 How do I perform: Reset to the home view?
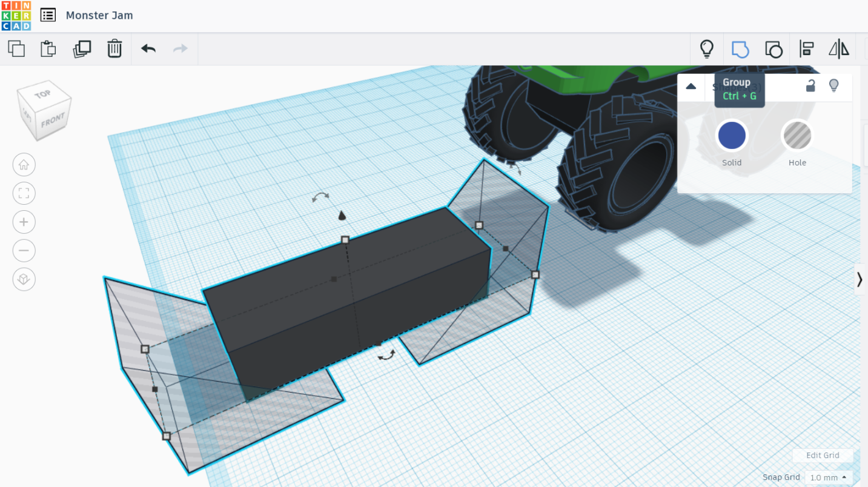[24, 164]
